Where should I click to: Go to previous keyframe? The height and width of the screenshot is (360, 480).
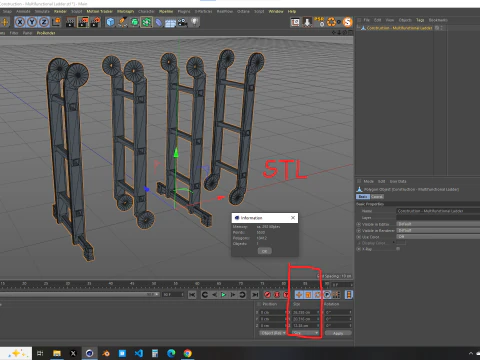pos(205,295)
